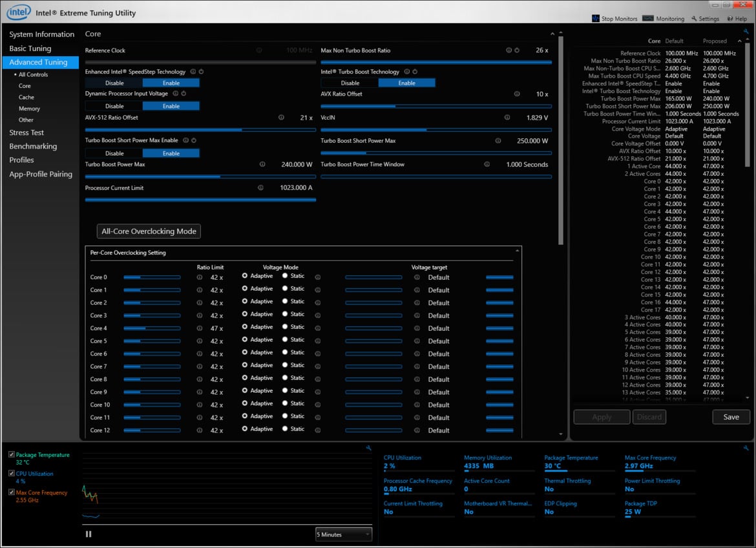Click info icon for Enhanced Intel SpeedStep Technology
This screenshot has height=548, width=756.
pyautogui.click(x=193, y=71)
